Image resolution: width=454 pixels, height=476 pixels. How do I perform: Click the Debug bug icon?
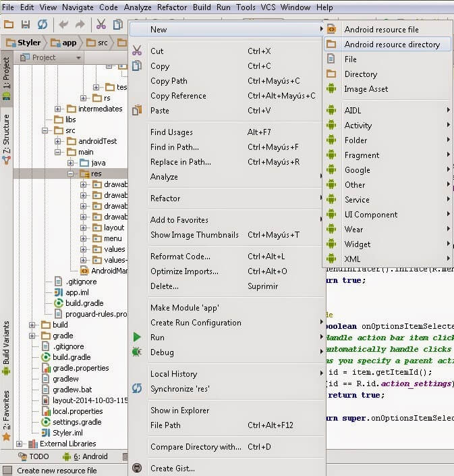pos(137,352)
